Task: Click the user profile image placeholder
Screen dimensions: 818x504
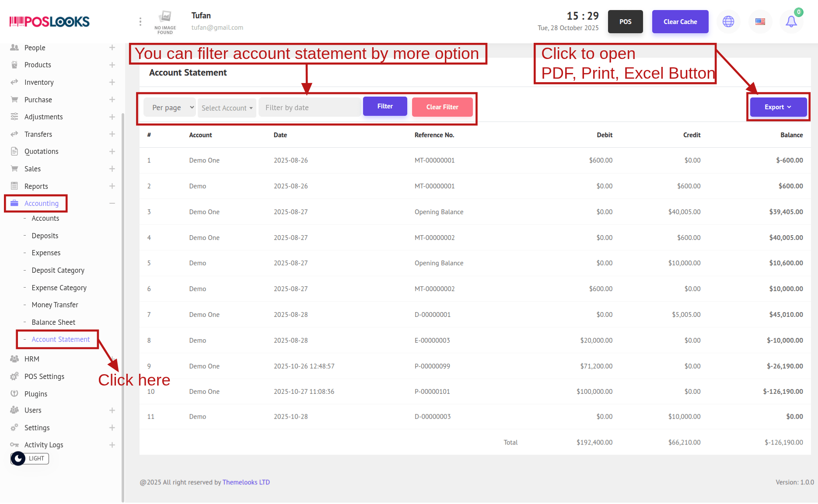Action: click(165, 21)
